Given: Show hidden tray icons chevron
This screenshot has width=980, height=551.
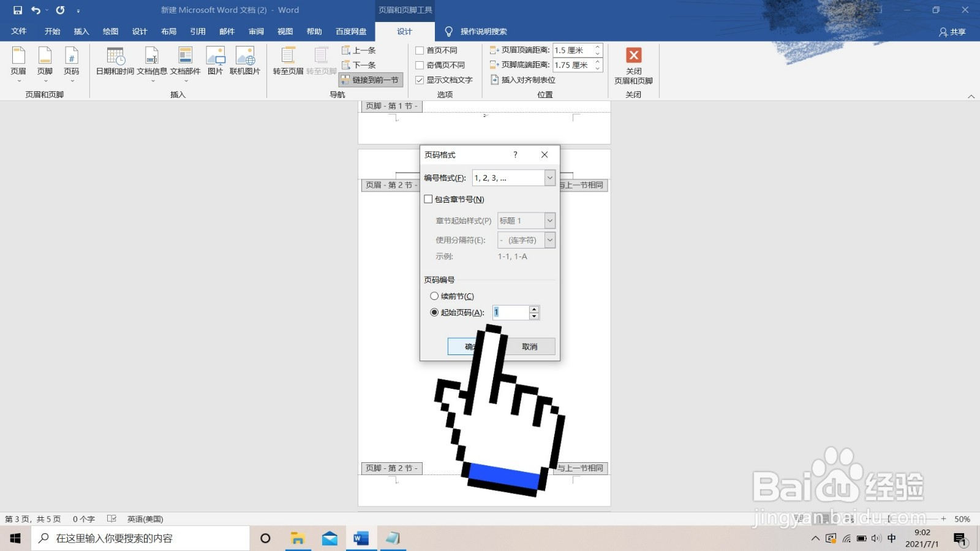Looking at the screenshot, I should (815, 539).
